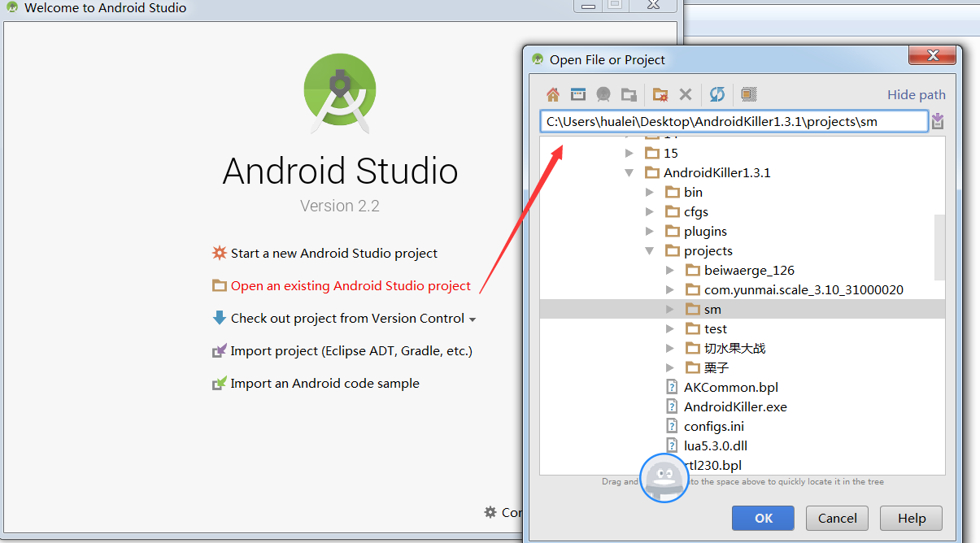The width and height of the screenshot is (980, 543).
Task: Refresh the file tree
Action: coord(716,94)
